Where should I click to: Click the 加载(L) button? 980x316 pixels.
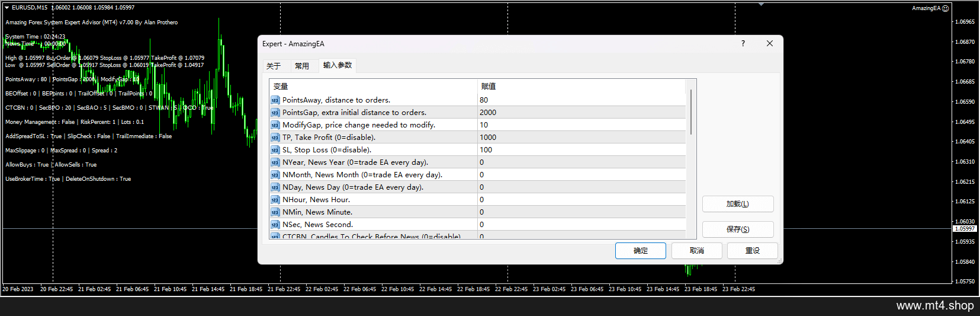pos(738,204)
